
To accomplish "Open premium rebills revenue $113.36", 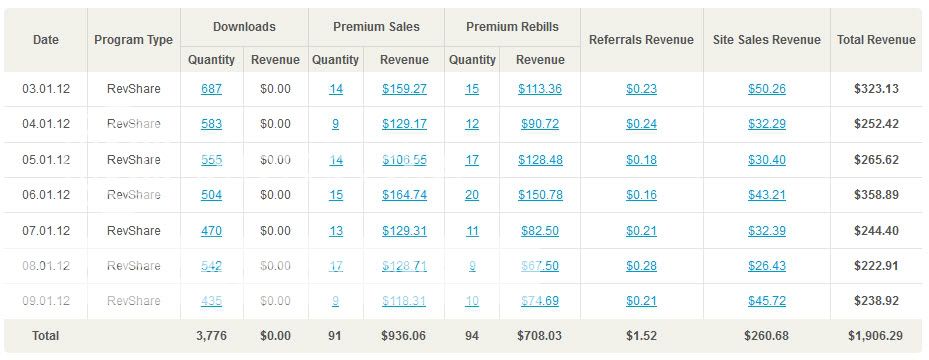I will tap(540, 89).
